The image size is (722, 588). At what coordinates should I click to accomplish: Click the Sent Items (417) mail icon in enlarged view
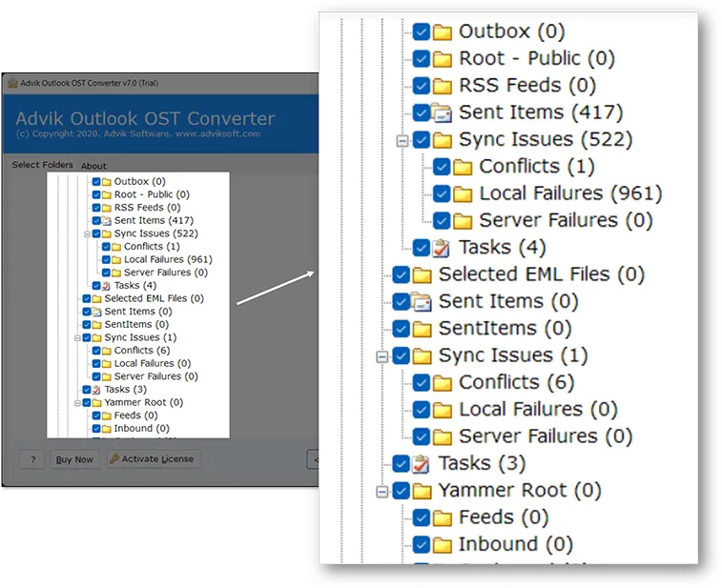coord(443,112)
